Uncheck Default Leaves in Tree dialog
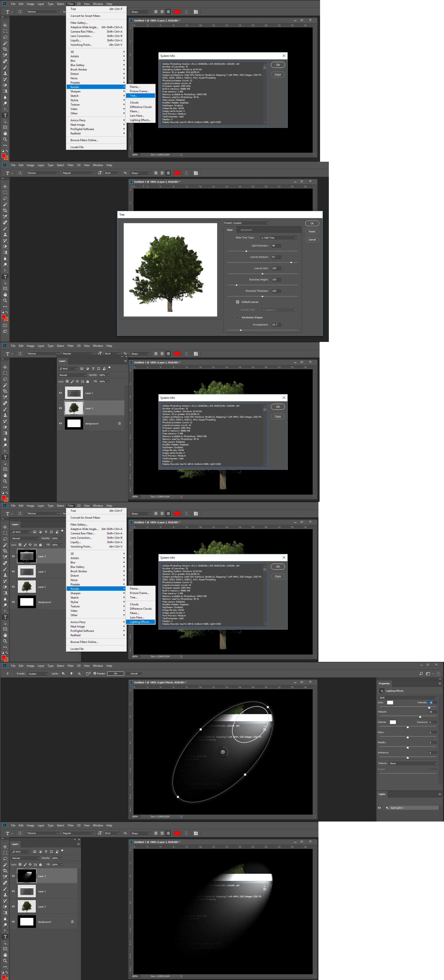444x980 pixels. tap(238, 302)
